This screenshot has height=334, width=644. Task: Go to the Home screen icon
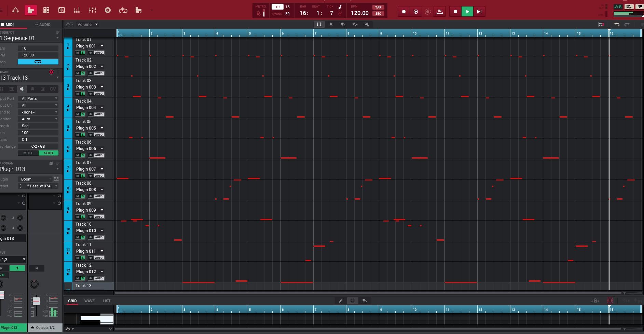click(15, 10)
